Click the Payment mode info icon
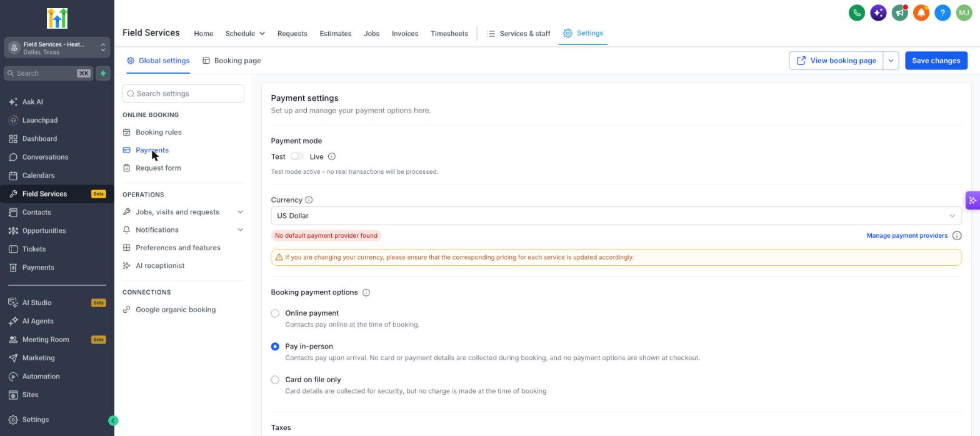The width and height of the screenshot is (980, 436). click(x=332, y=157)
